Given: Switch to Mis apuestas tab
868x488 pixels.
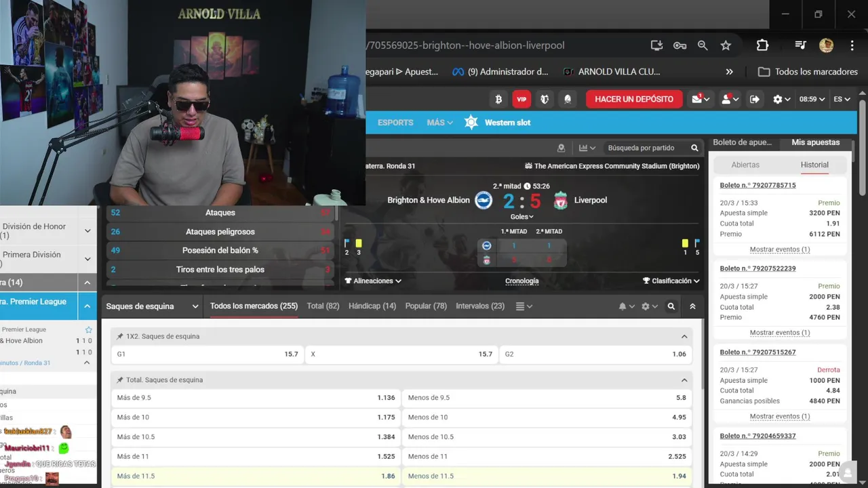Looking at the screenshot, I should pyautogui.click(x=816, y=142).
